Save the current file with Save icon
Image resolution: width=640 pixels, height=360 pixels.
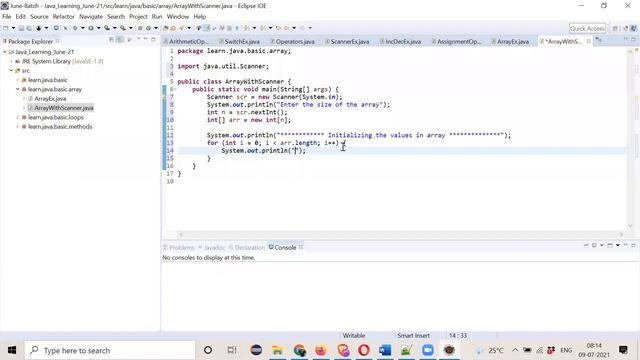21,28
